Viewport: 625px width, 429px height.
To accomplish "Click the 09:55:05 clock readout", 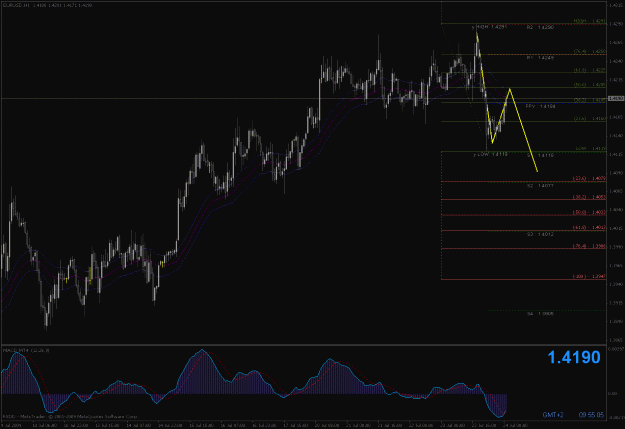I will tap(591, 415).
